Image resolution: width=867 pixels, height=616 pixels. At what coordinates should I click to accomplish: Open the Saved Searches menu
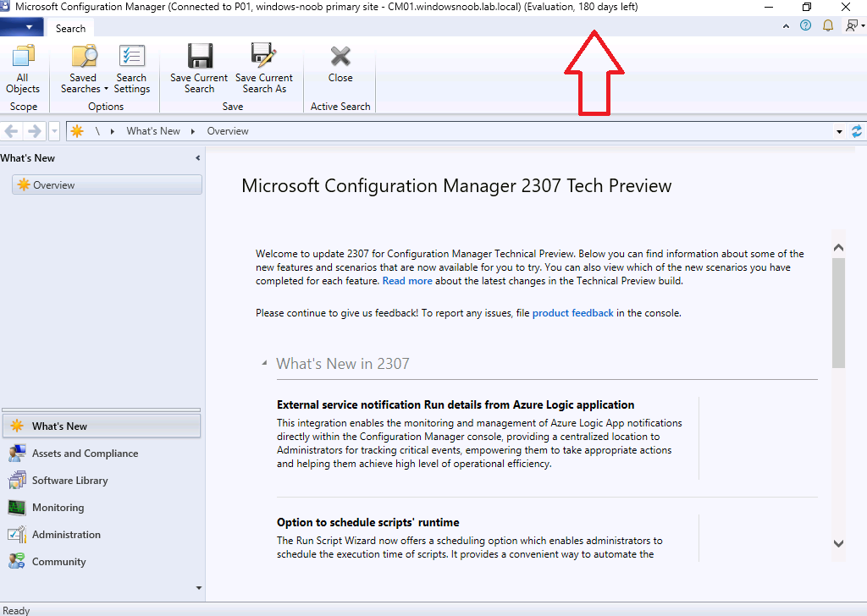[x=84, y=69]
